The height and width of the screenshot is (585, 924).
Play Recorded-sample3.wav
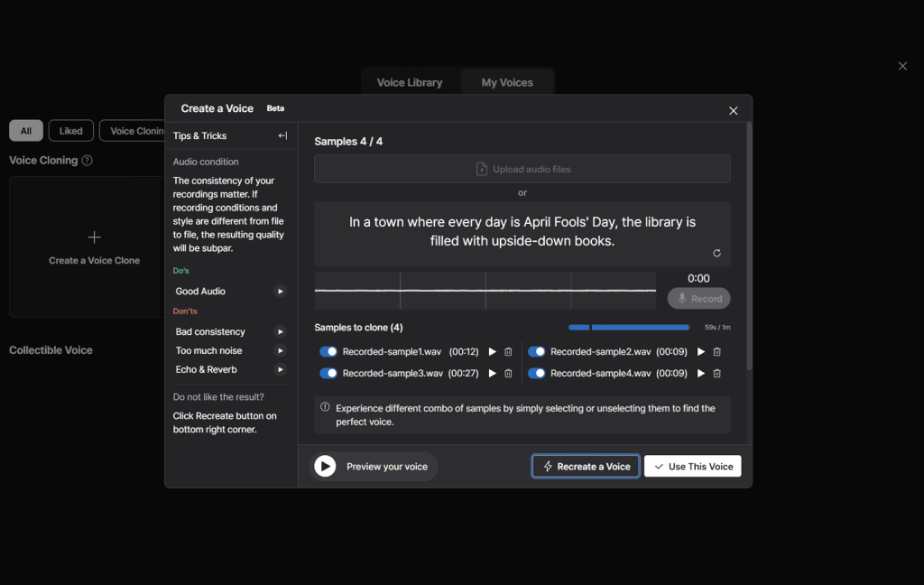pyautogui.click(x=492, y=374)
